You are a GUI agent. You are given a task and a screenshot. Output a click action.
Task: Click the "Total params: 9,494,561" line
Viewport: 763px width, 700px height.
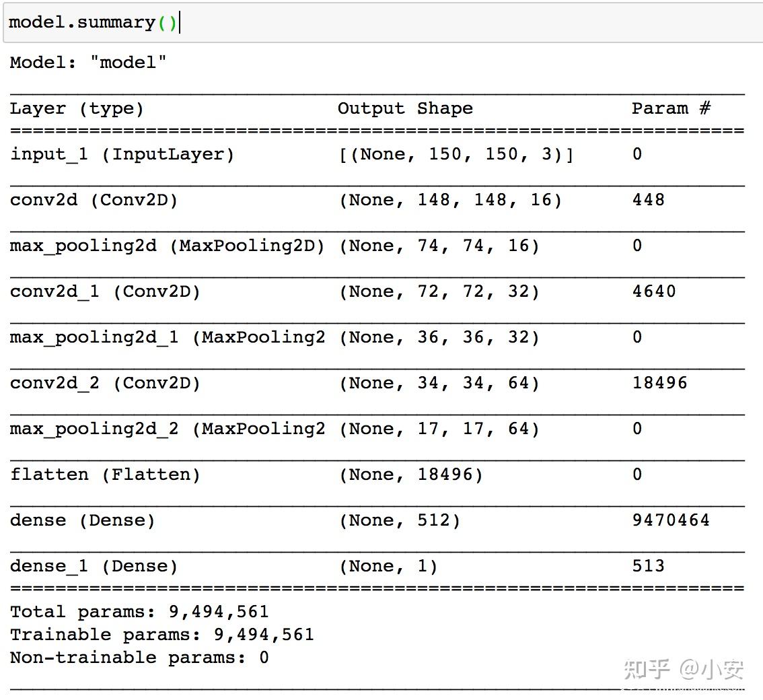tap(139, 612)
